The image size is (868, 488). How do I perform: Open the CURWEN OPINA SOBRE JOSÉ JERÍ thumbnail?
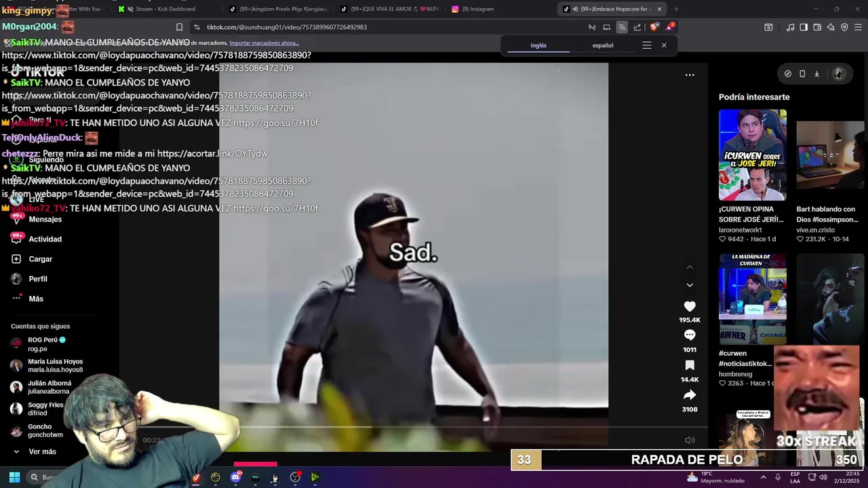(x=753, y=155)
